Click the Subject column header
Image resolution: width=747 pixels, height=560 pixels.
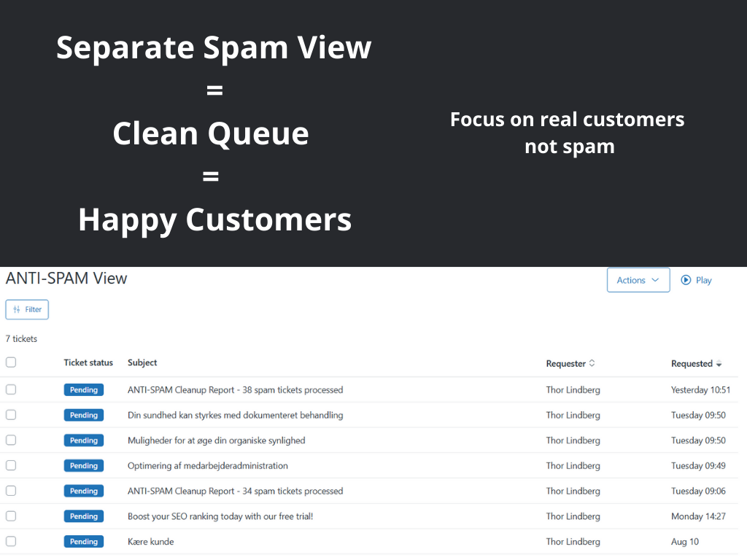(x=142, y=362)
